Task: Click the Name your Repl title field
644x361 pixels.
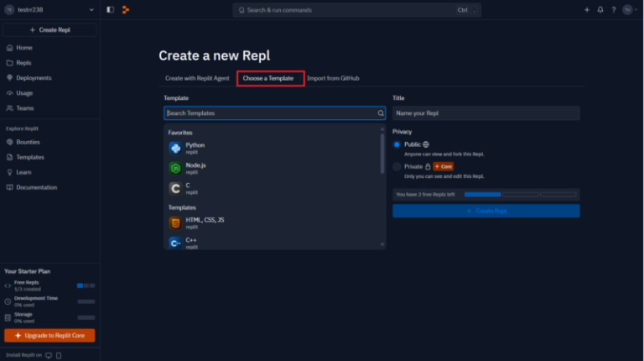Action: click(x=486, y=112)
